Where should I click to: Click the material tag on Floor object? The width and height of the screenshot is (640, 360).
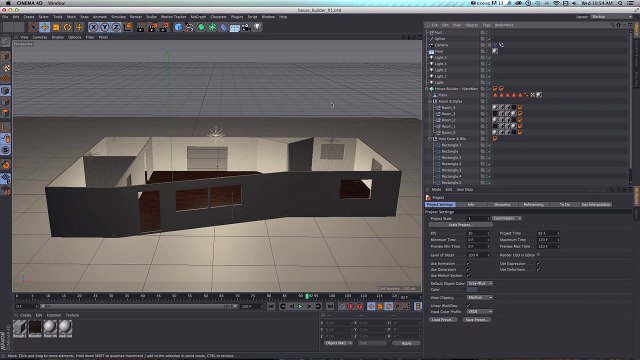pyautogui.click(x=495, y=51)
